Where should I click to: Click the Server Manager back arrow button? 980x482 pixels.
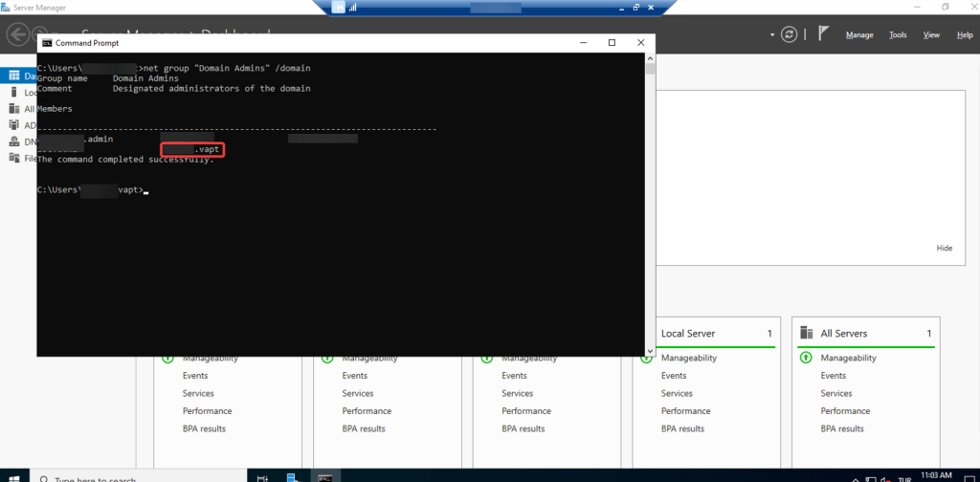[17, 34]
